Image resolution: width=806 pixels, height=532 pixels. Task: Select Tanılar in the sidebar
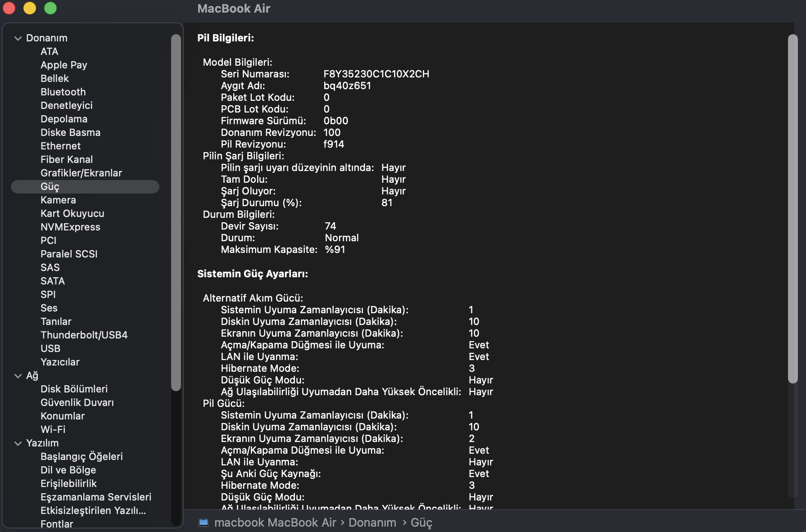[56, 322]
